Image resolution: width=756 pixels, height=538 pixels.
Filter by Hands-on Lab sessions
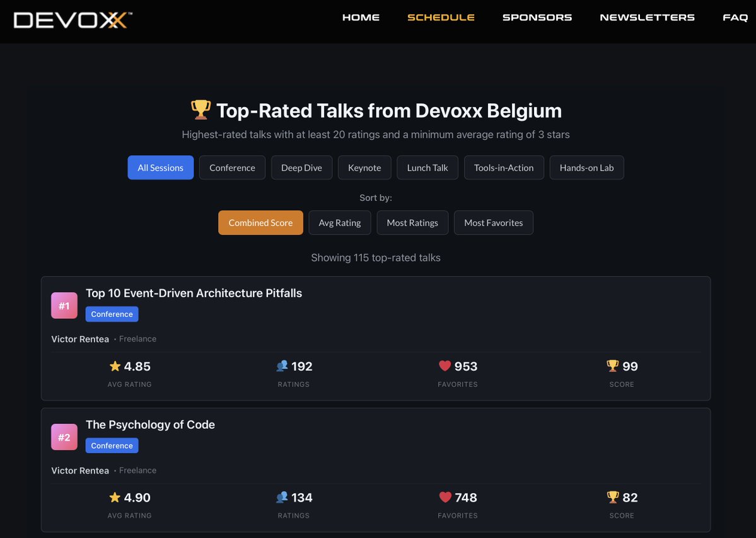(587, 168)
